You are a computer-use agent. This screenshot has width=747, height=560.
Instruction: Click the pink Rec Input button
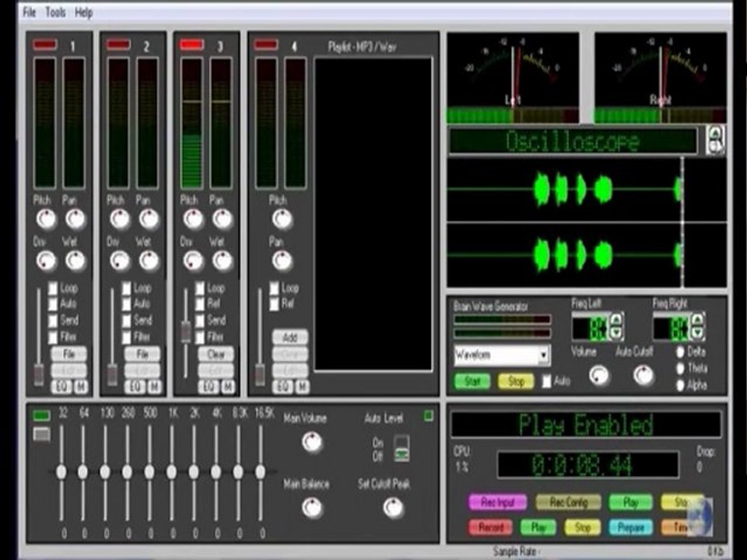coord(497,502)
